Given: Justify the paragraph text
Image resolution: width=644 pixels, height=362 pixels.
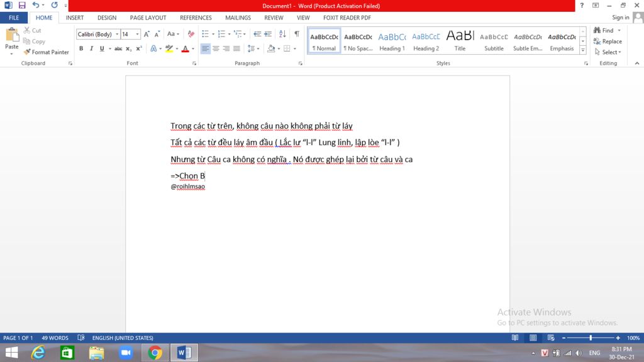Looking at the screenshot, I should (236, 48).
